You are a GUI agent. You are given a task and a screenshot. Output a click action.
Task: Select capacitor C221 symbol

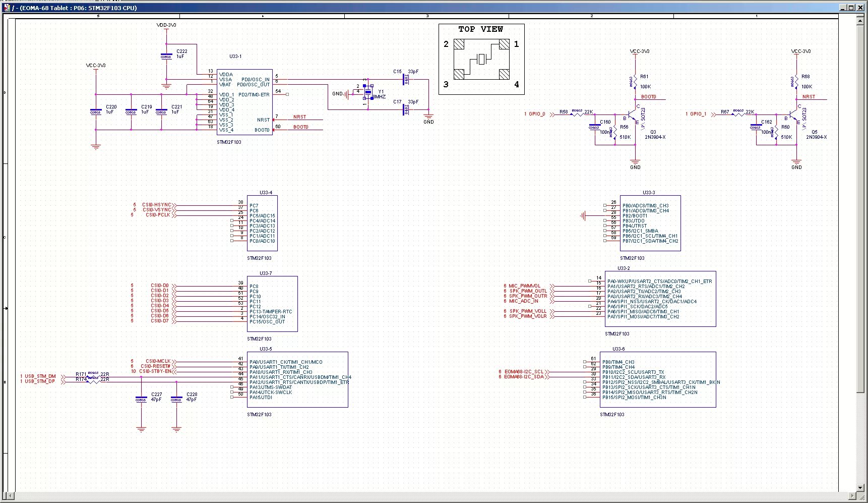pyautogui.click(x=161, y=111)
